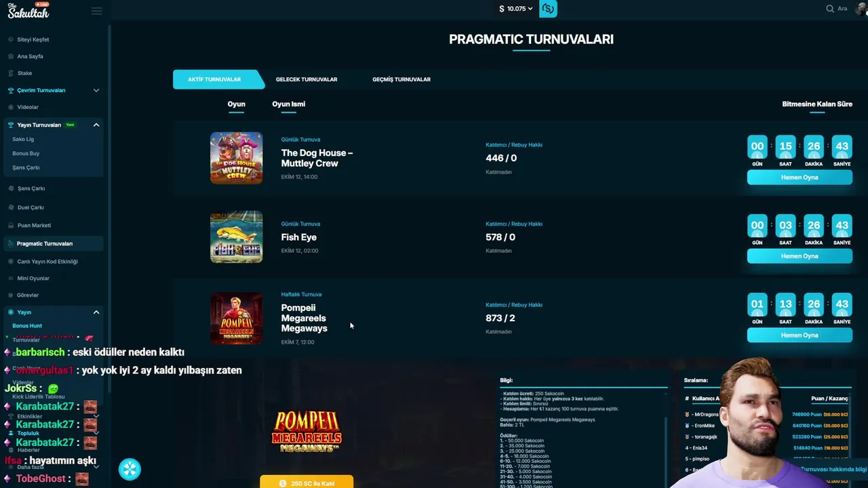Click toranagajk third place medal icon
The image size is (868, 488).
[x=688, y=436]
